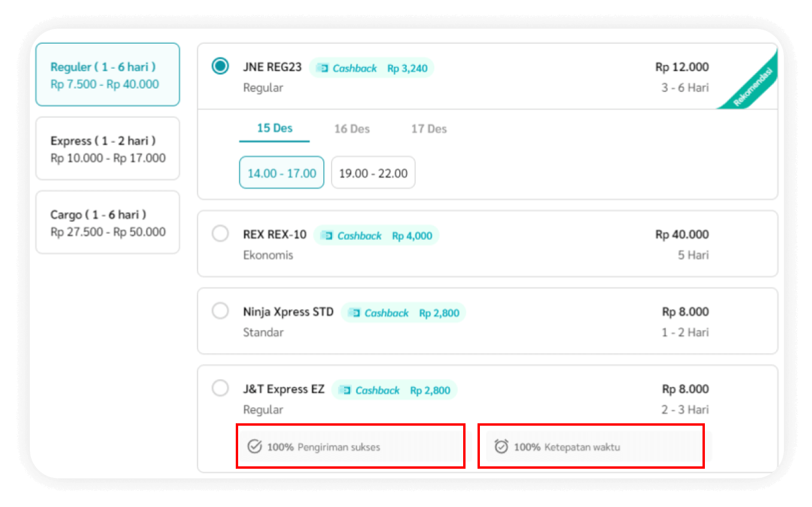The height and width of the screenshot is (507, 812).
Task: Choose the Ninja Xpress STD radio button
Action: pyautogui.click(x=220, y=311)
